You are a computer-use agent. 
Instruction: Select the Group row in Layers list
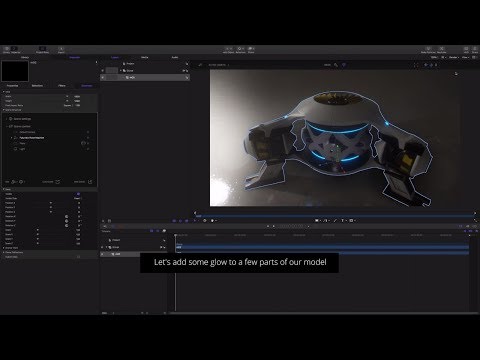145,70
